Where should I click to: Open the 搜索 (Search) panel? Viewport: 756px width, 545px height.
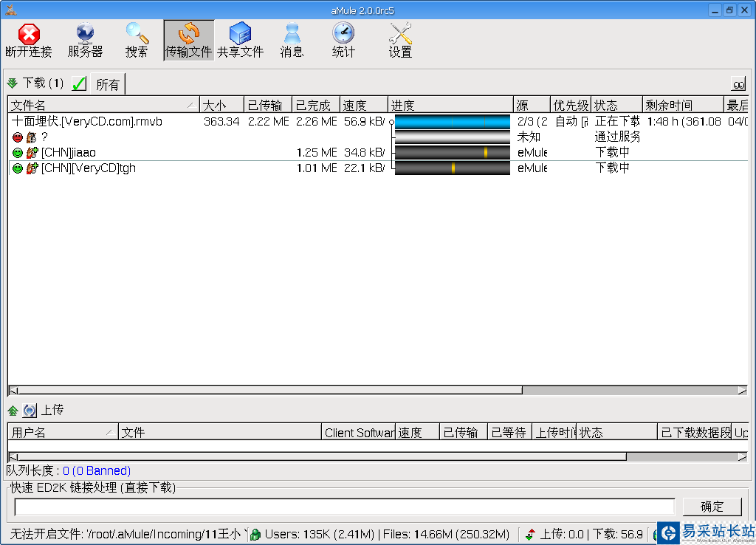click(137, 39)
